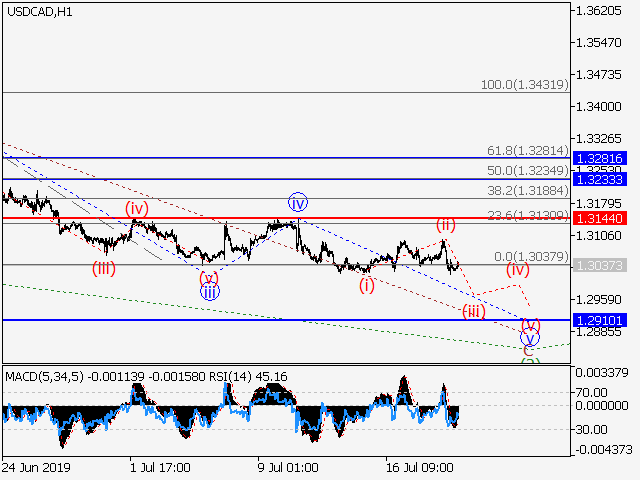Click the 0.000000 indicator zero level

[602, 406]
